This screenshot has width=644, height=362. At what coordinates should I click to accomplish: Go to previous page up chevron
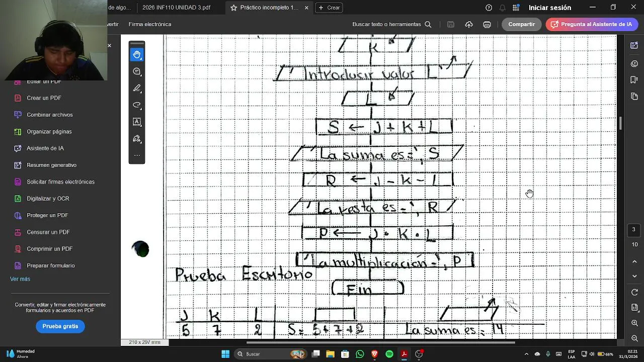(x=634, y=261)
